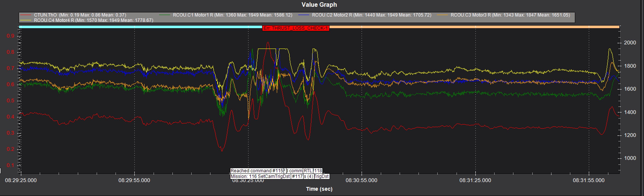Click the 2000 value on right axis
This screenshot has width=644, height=196.
[630, 43]
